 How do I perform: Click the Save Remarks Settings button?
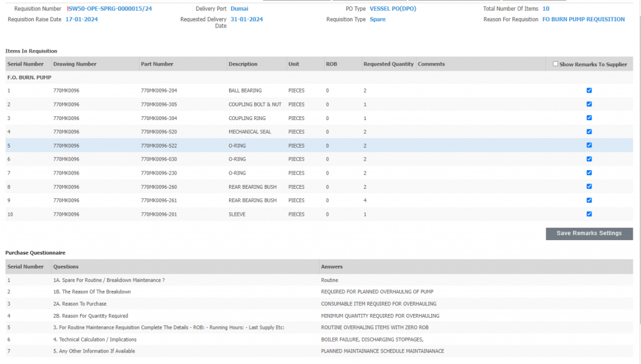click(589, 233)
